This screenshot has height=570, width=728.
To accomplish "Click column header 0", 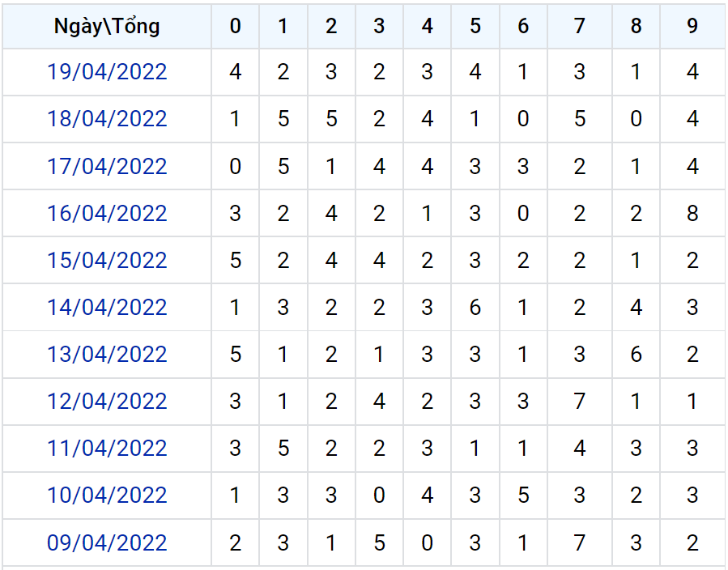I will 236,26.
